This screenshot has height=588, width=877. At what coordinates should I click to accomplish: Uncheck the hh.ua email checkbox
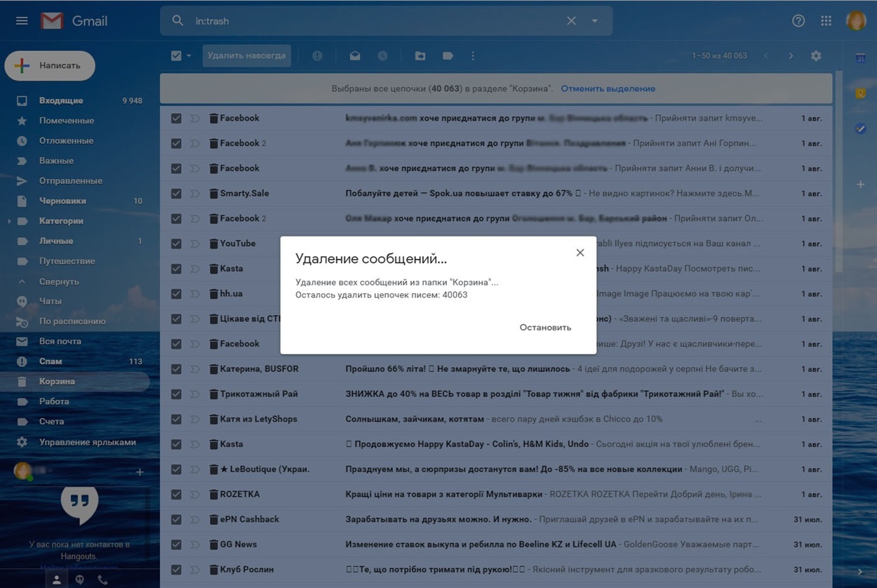point(176,294)
